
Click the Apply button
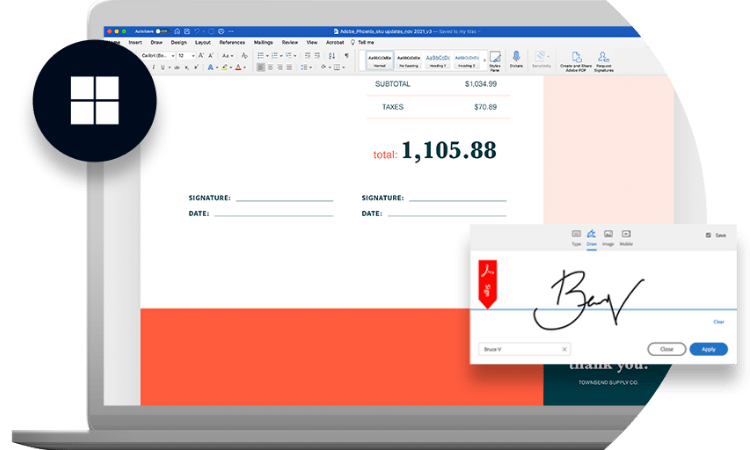tap(708, 349)
